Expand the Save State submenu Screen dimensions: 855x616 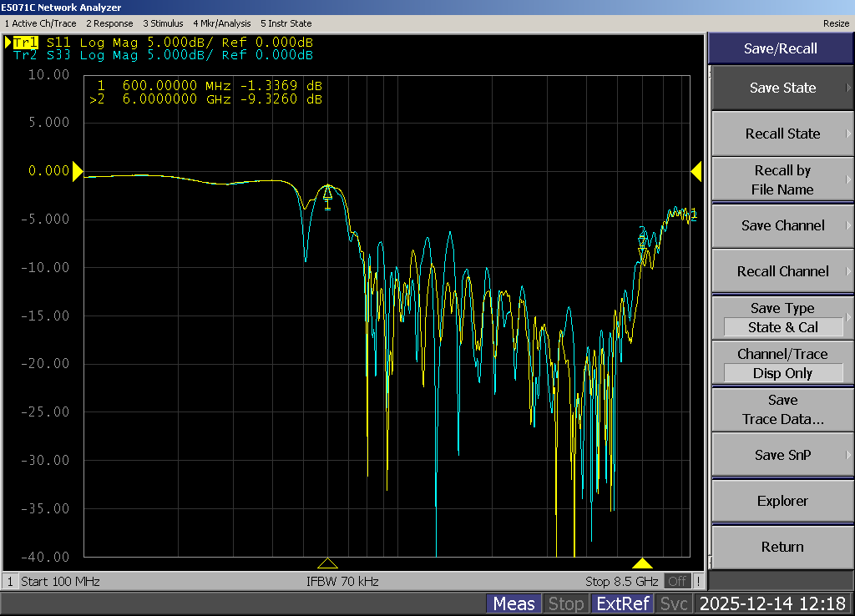[782, 88]
